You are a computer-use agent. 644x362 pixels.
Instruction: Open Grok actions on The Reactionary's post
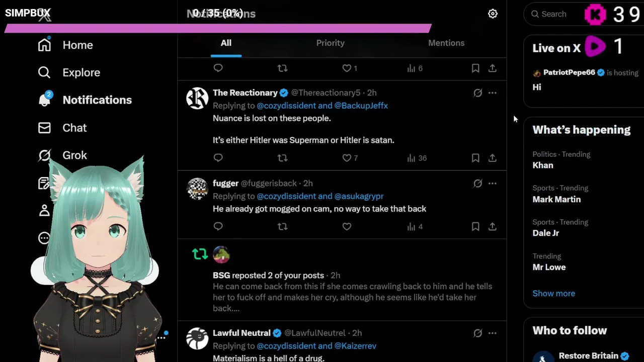(x=477, y=93)
